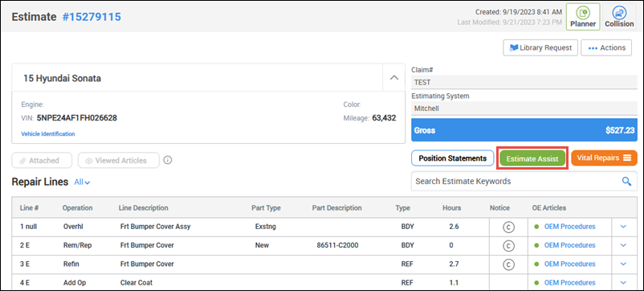Open the Planner view icon
644x291 pixels.
583,17
